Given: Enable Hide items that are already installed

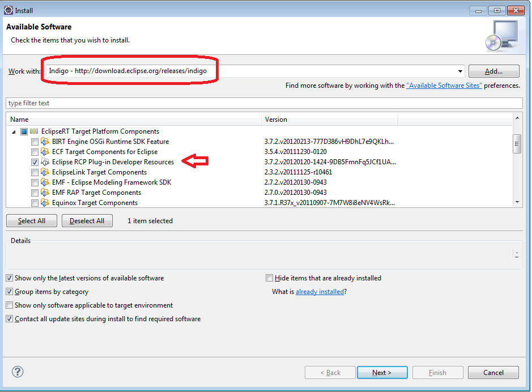Looking at the screenshot, I should tap(269, 278).
